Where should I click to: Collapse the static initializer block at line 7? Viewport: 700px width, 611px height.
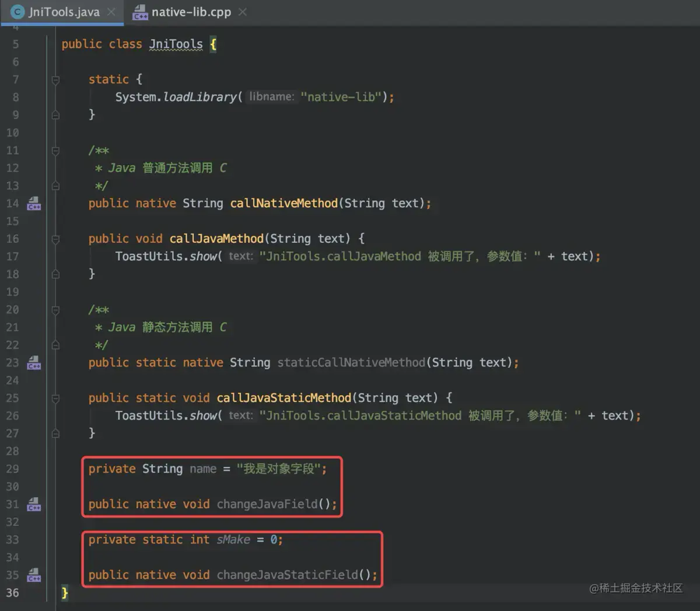click(x=55, y=80)
